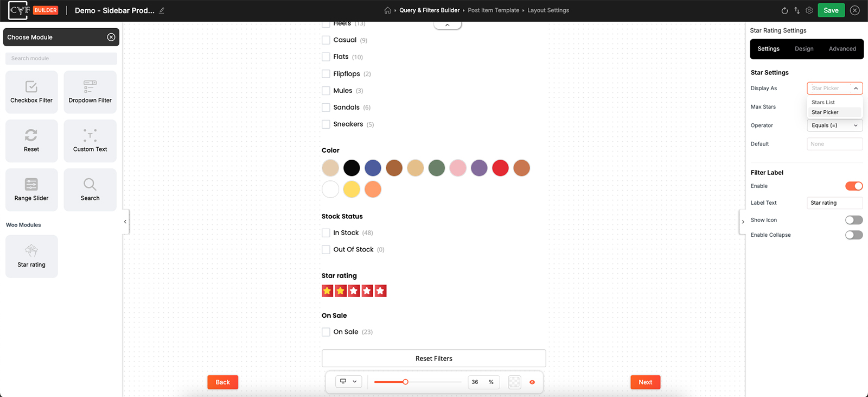
Task: Click the fifth star in Star rating
Action: coord(381,291)
